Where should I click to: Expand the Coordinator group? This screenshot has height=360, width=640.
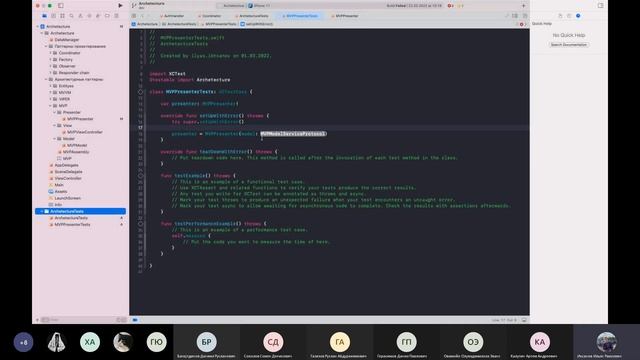point(50,53)
